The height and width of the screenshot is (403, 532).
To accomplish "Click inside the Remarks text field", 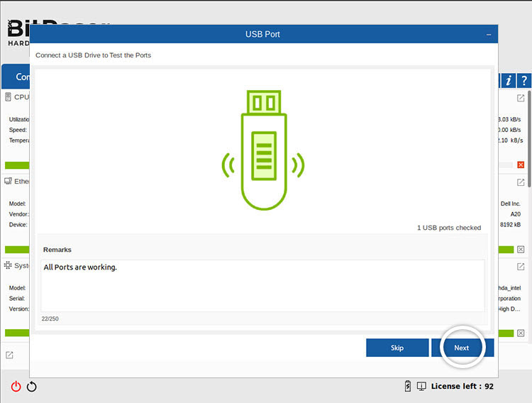I will tap(262, 285).
